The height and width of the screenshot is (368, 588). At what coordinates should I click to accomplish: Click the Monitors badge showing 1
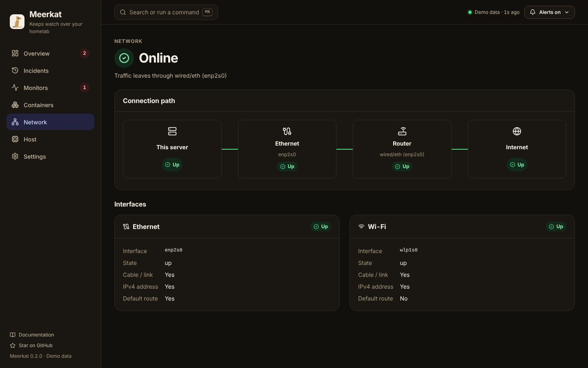click(85, 88)
